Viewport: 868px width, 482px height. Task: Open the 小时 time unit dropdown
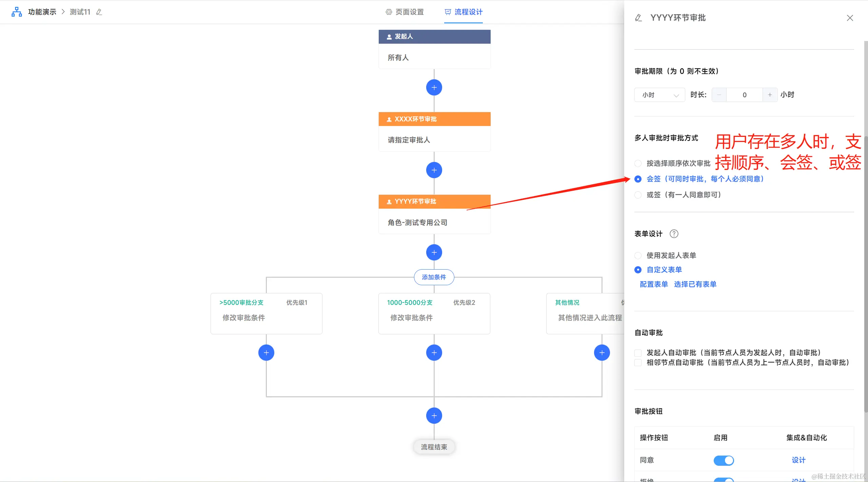tap(659, 95)
